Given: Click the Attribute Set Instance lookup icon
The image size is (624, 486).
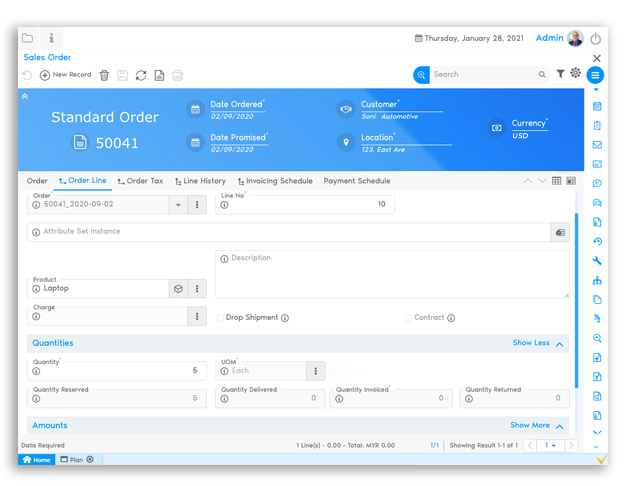Looking at the screenshot, I should click(560, 232).
